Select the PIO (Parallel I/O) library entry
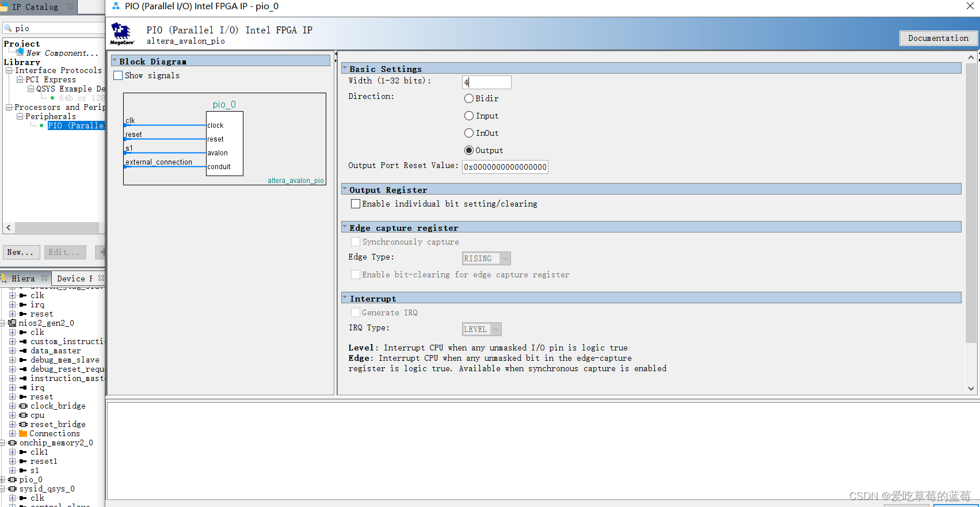 click(x=76, y=125)
